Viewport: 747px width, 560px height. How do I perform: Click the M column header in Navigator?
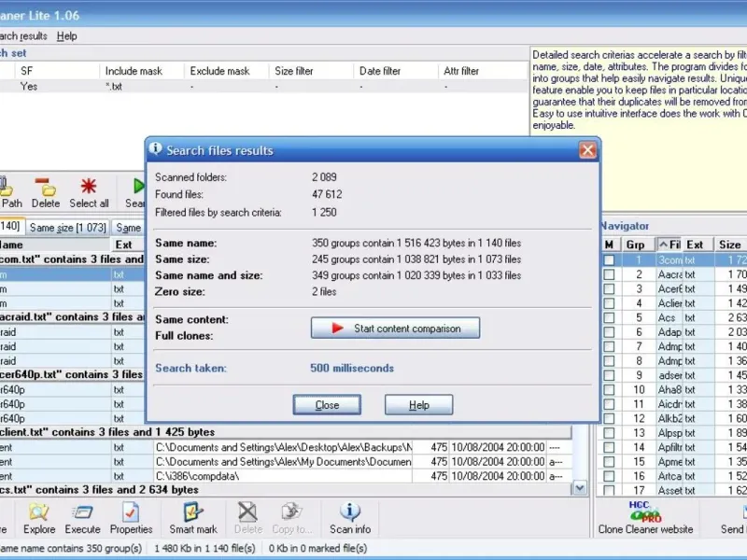[x=611, y=245]
